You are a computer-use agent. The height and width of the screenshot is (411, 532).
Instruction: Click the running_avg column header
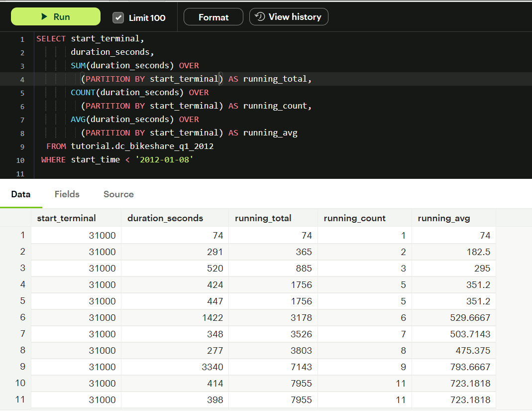coord(454,218)
